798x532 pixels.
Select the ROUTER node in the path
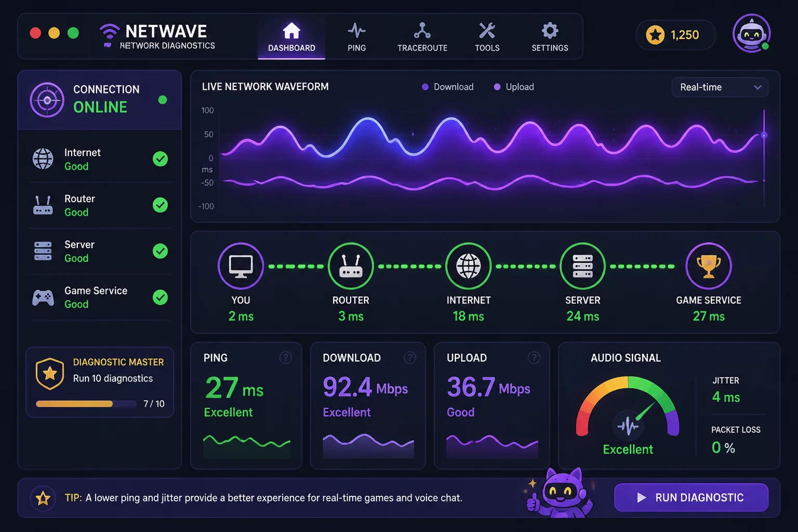(351, 266)
